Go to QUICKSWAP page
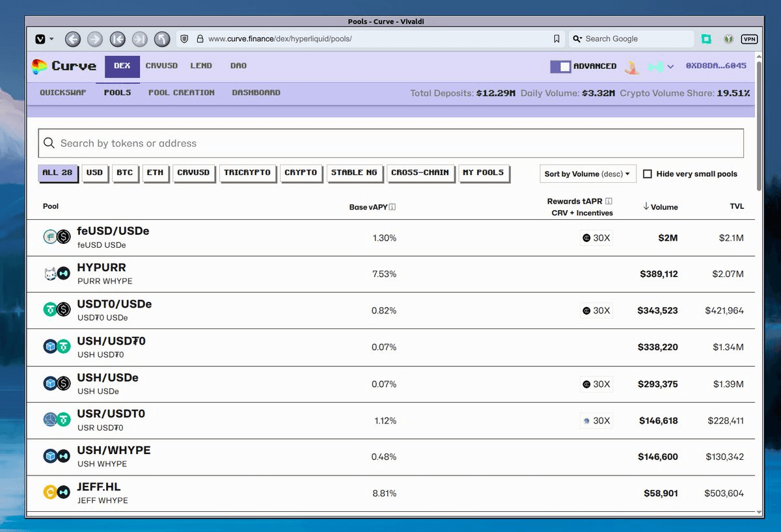 point(63,93)
